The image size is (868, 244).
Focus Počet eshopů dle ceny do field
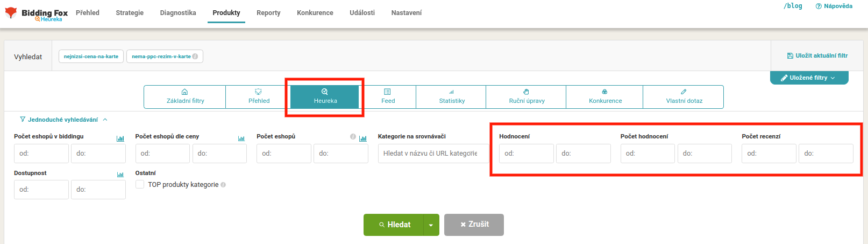pyautogui.click(x=219, y=154)
